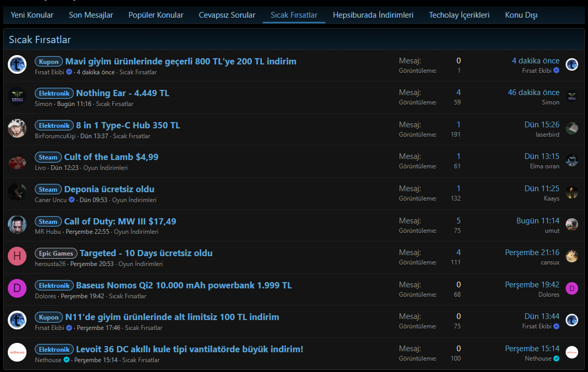588x372 pixels.
Task: Open BirForumcuKişi's avatar on Type-C Hub thread
Action: coord(17,129)
